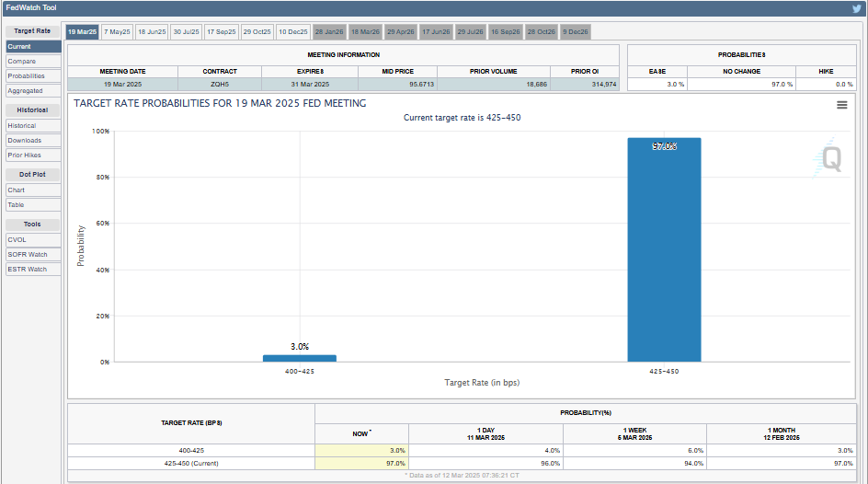The width and height of the screenshot is (868, 484).
Task: Open the SOFR Watch tool
Action: (28, 255)
